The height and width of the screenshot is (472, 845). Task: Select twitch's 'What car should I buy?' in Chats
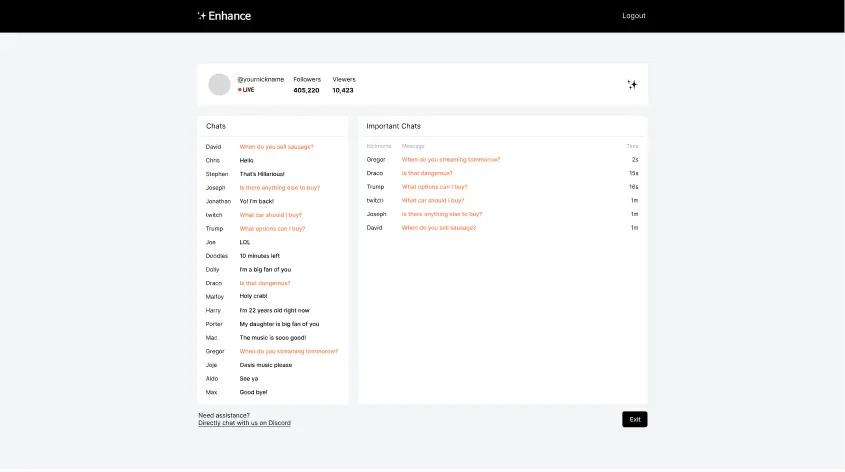point(271,215)
